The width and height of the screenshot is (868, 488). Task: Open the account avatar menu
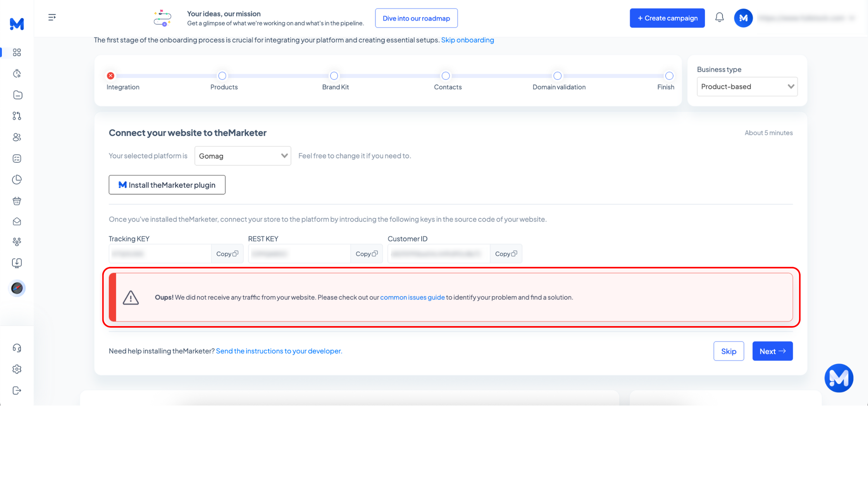[743, 18]
